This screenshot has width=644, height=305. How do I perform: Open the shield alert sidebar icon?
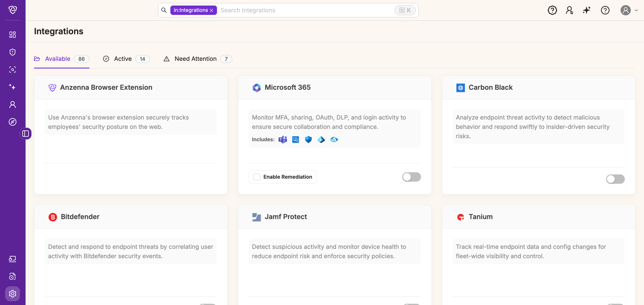tap(12, 52)
